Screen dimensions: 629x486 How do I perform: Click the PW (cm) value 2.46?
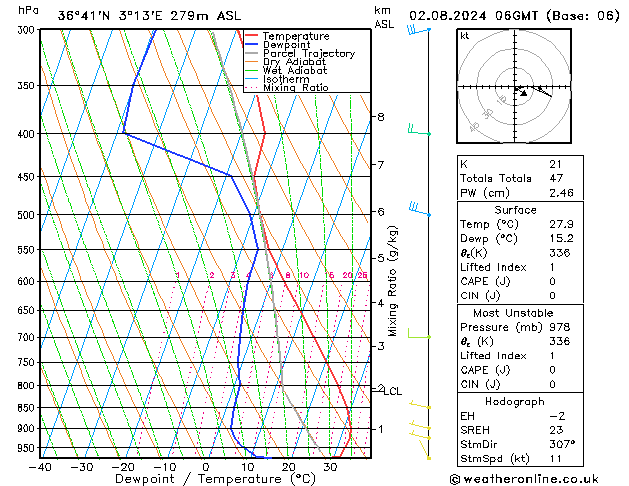coord(561,193)
